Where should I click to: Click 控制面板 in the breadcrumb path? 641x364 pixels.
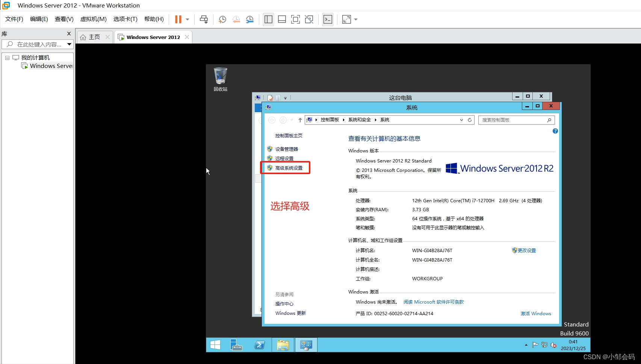pos(330,120)
